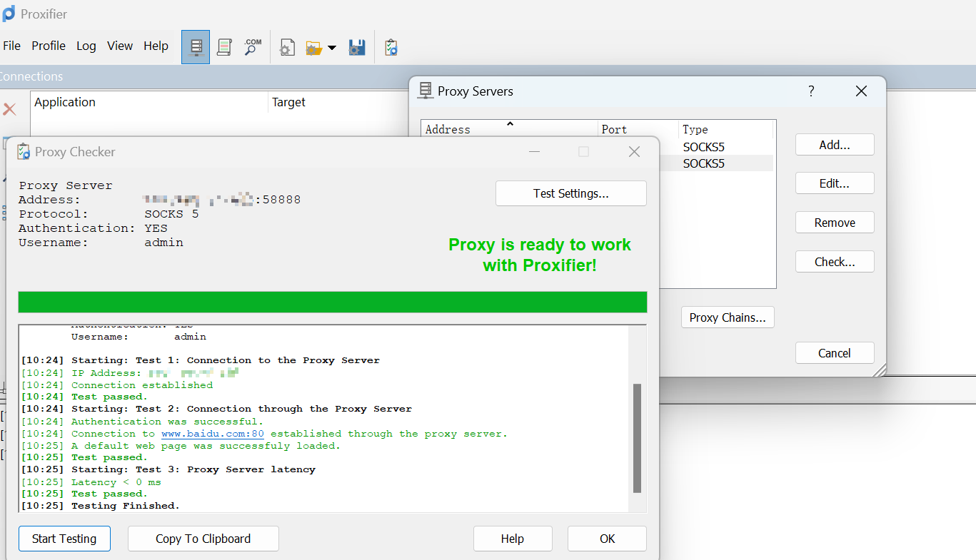
Task: Click the Proxy Checker title bar icon
Action: tap(24, 152)
